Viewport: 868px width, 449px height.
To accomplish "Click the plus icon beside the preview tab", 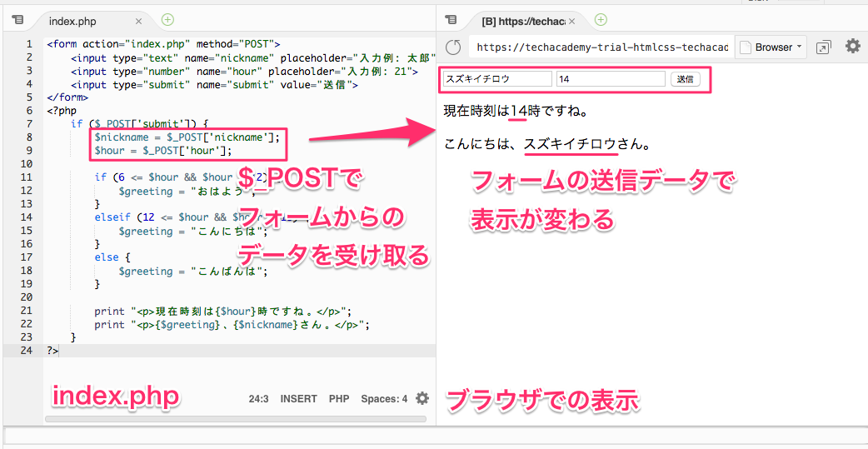I will coord(601,20).
